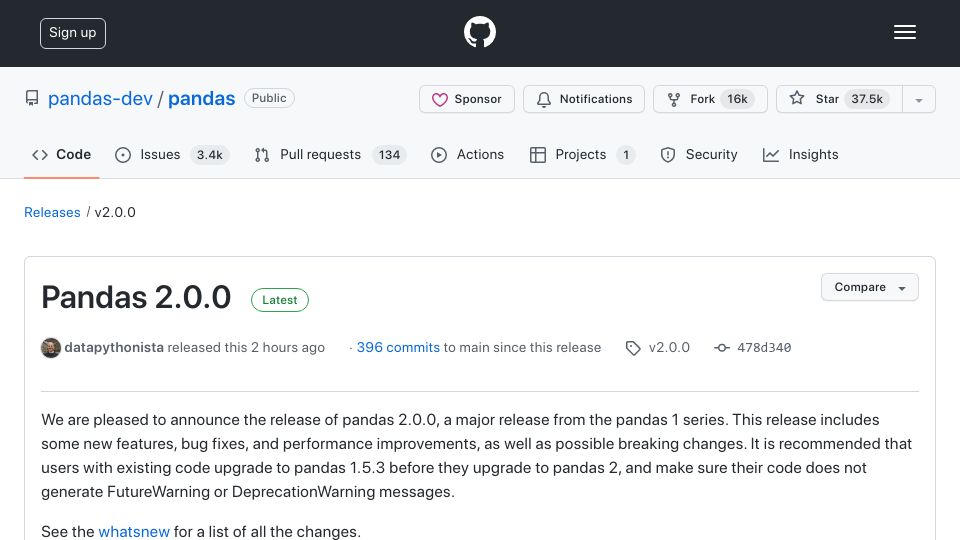960x540 pixels.
Task: Go to the Actions tab
Action: (467, 155)
